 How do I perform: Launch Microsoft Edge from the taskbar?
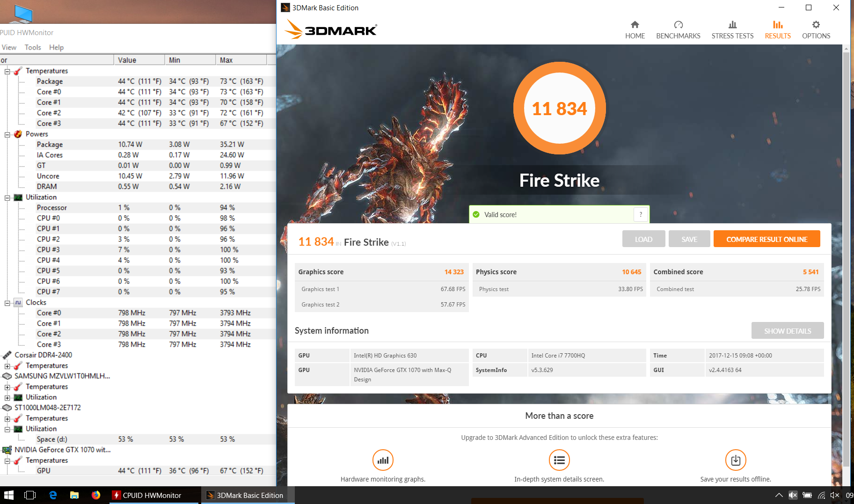tap(53, 495)
